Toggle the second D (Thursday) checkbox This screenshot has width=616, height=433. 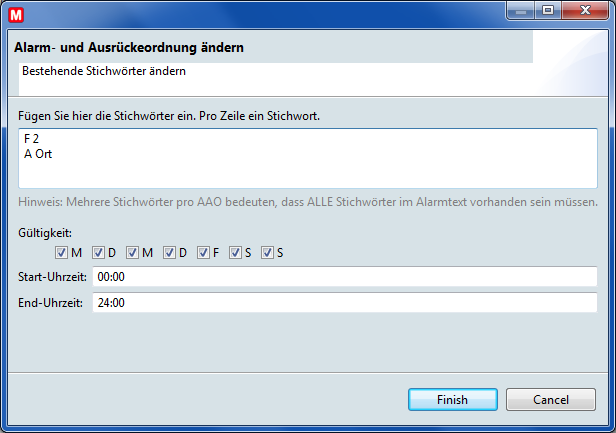click(170, 253)
